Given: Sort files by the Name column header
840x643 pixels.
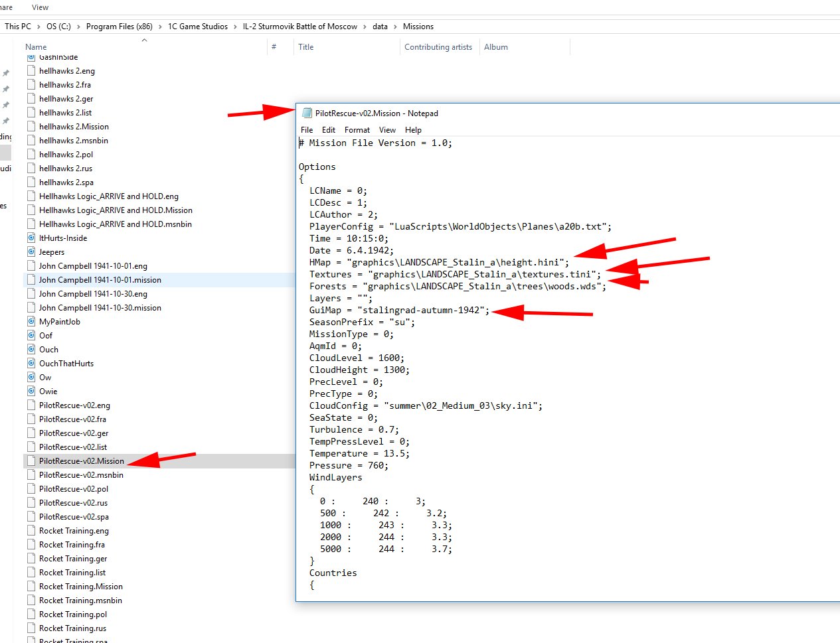Looking at the screenshot, I should point(36,47).
